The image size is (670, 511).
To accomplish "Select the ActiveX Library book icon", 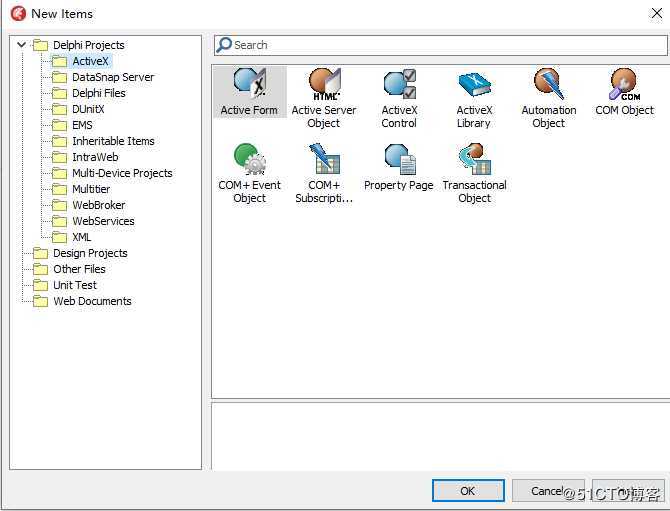I will tap(474, 84).
